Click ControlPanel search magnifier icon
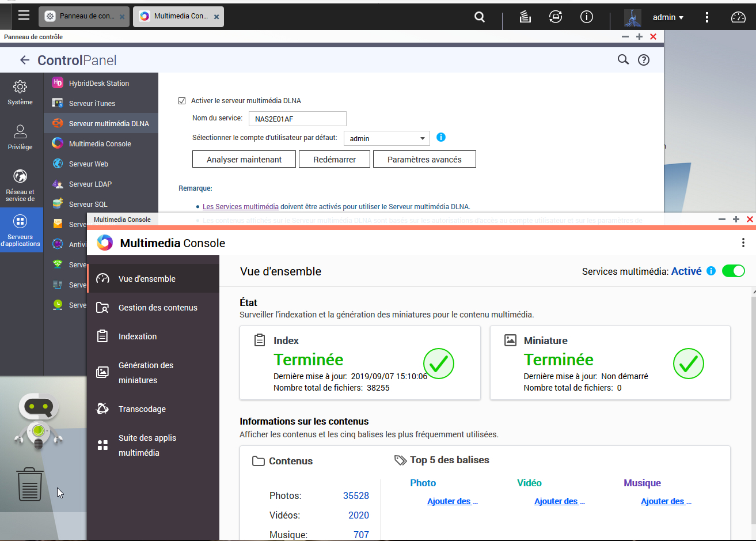Viewport: 756px width, 541px height. click(x=623, y=59)
